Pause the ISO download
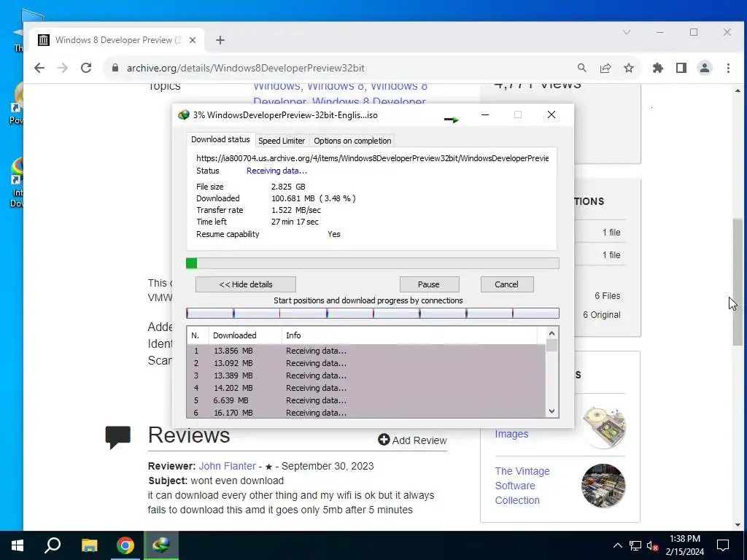 click(x=429, y=284)
